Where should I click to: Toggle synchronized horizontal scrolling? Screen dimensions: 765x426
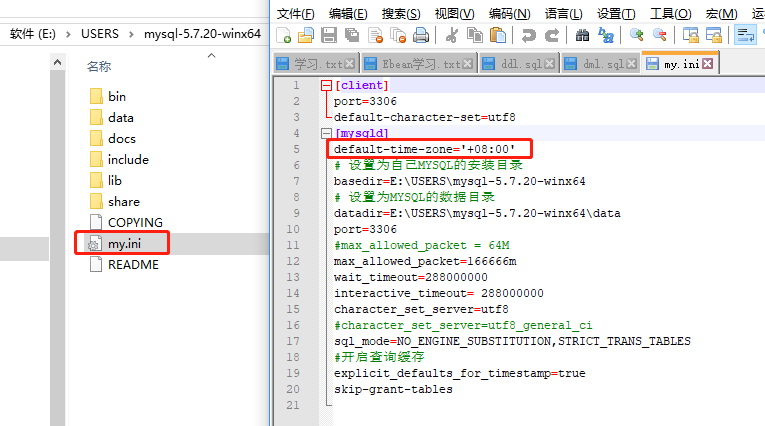714,35
